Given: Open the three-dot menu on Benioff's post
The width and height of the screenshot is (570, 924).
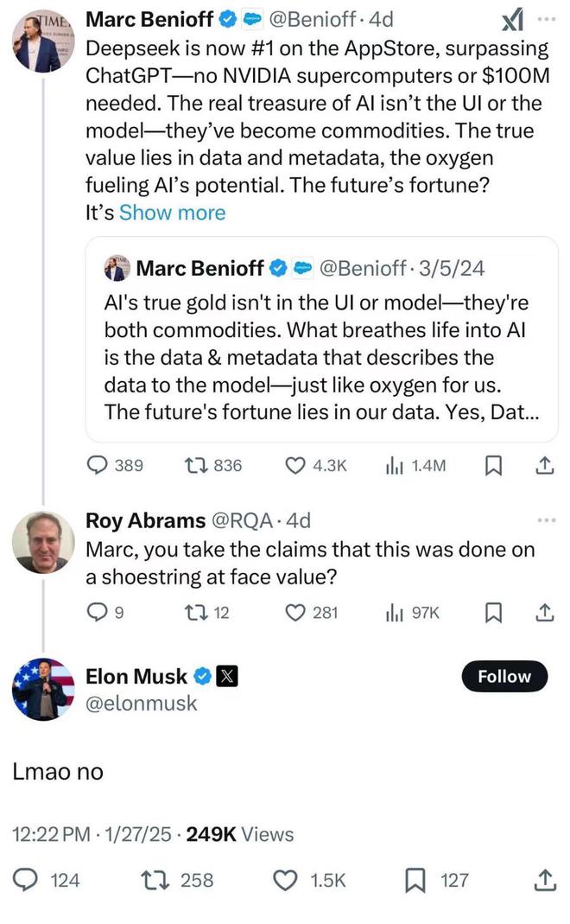Looking at the screenshot, I should pyautogui.click(x=547, y=18).
